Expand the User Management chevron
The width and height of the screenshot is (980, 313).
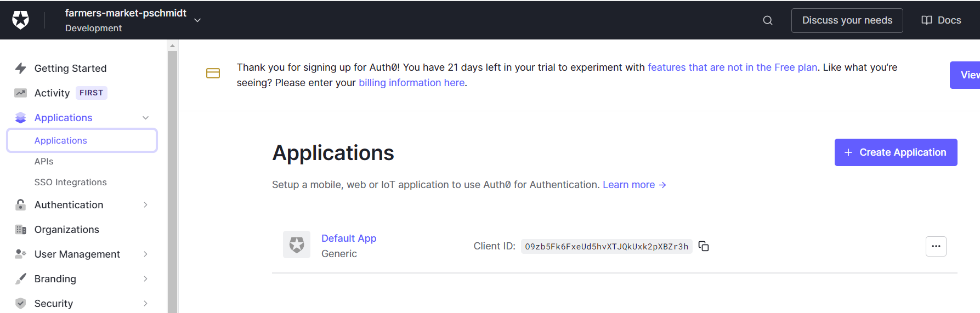click(x=145, y=254)
